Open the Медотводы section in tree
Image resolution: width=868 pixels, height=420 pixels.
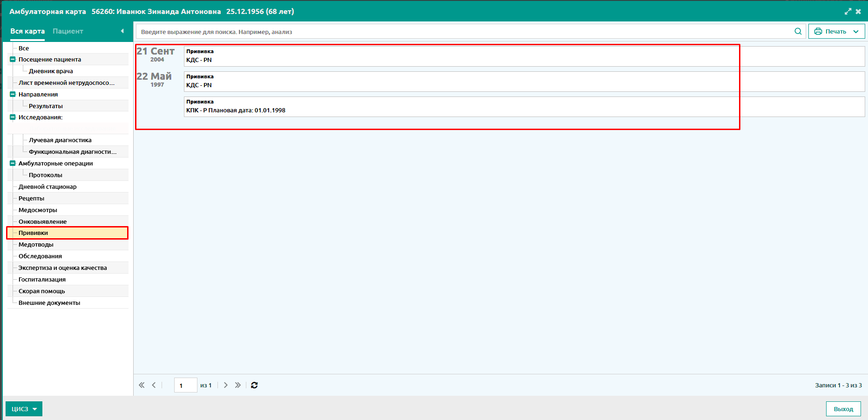[36, 244]
